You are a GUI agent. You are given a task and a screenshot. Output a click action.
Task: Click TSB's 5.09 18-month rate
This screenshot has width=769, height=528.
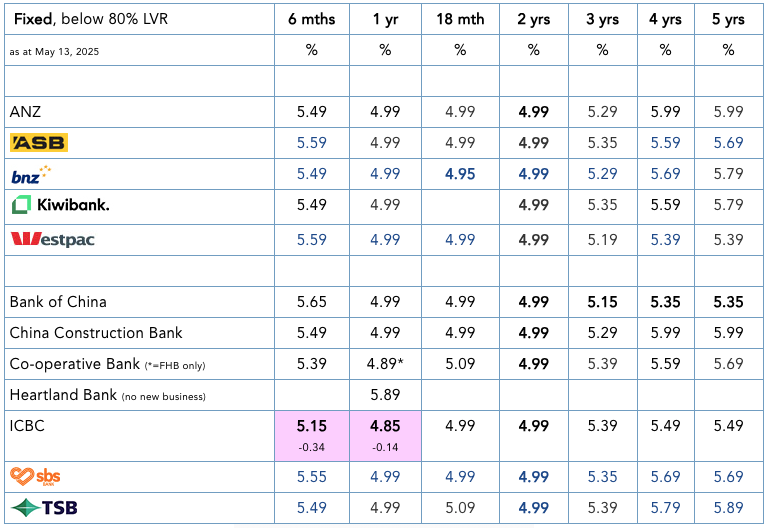point(460,507)
